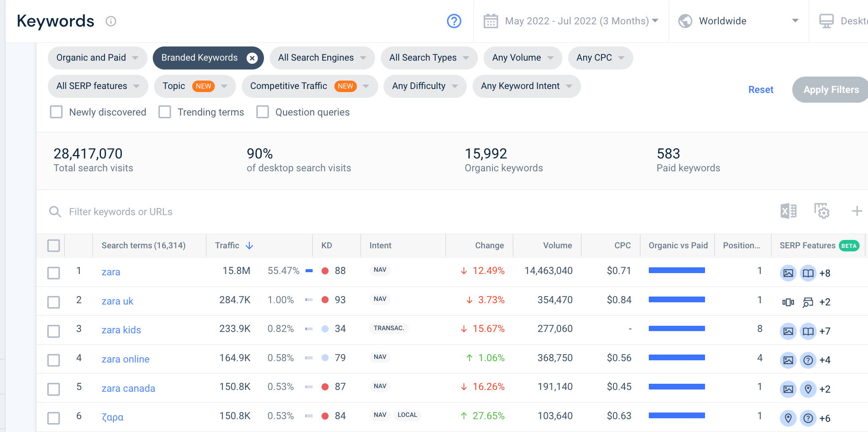The height and width of the screenshot is (432, 868).
Task: Open the Any Difficulty dropdown
Action: coord(425,86)
